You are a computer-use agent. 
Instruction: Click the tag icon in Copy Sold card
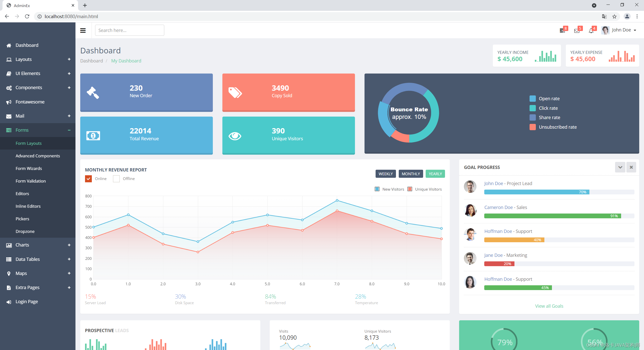click(x=235, y=92)
